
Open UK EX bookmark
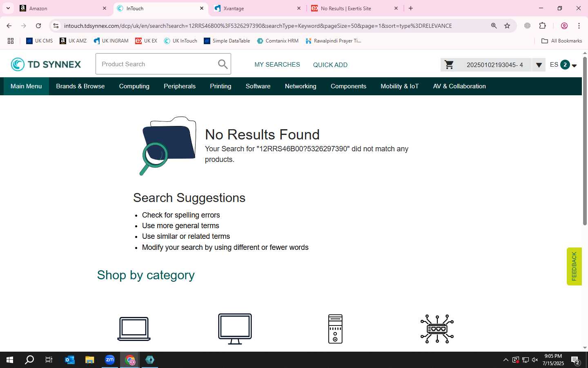click(146, 41)
